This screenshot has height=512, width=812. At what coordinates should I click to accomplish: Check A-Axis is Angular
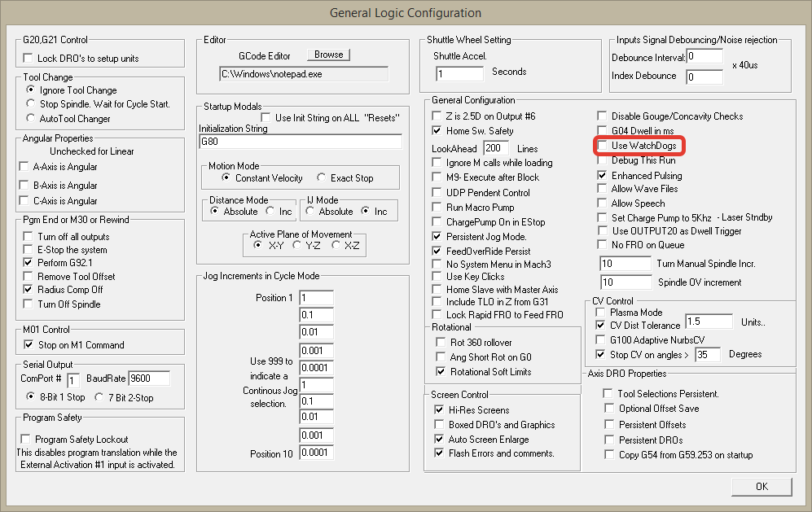pyautogui.click(x=24, y=166)
